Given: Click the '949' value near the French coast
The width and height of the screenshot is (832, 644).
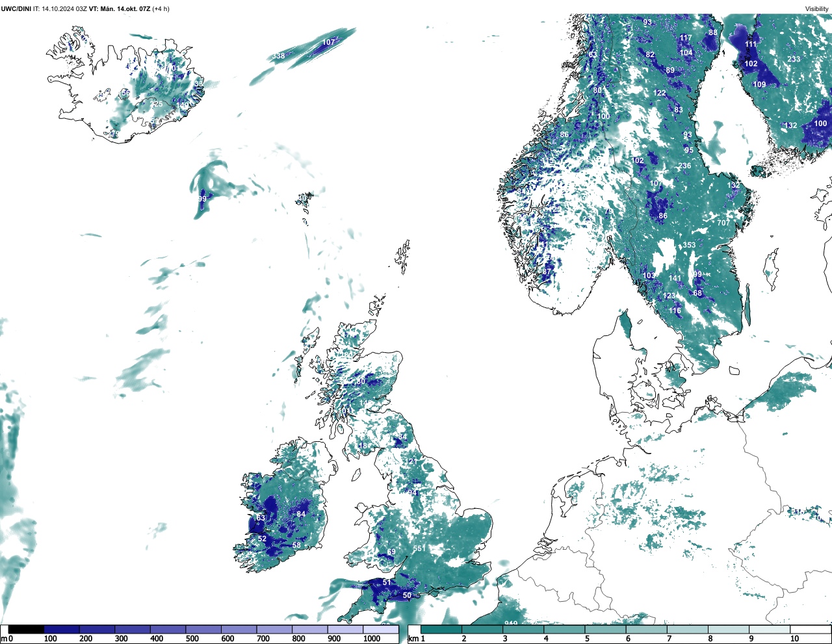Looking at the screenshot, I should (x=511, y=624).
